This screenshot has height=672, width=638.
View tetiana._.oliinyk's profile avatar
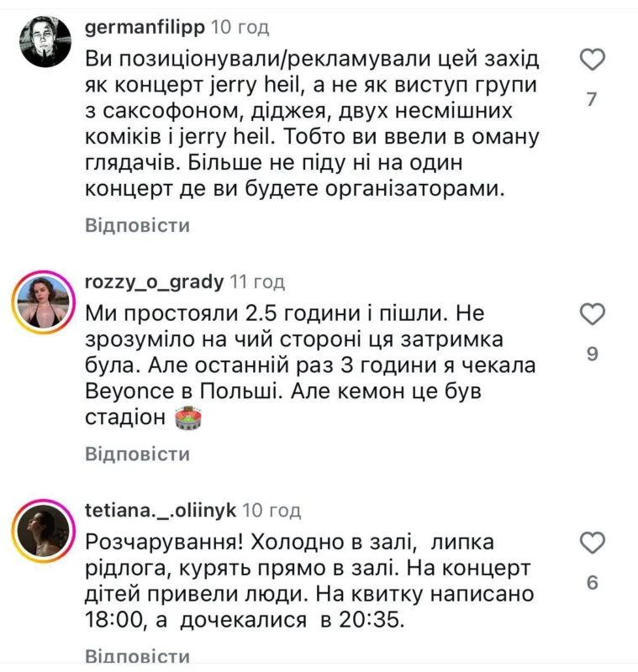pos(43,528)
